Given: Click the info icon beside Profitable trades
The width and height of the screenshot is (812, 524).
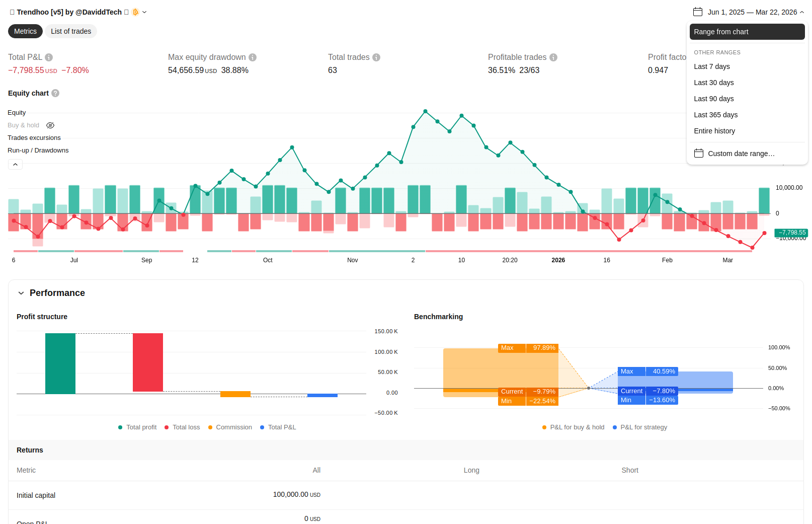Looking at the screenshot, I should pyautogui.click(x=553, y=57).
